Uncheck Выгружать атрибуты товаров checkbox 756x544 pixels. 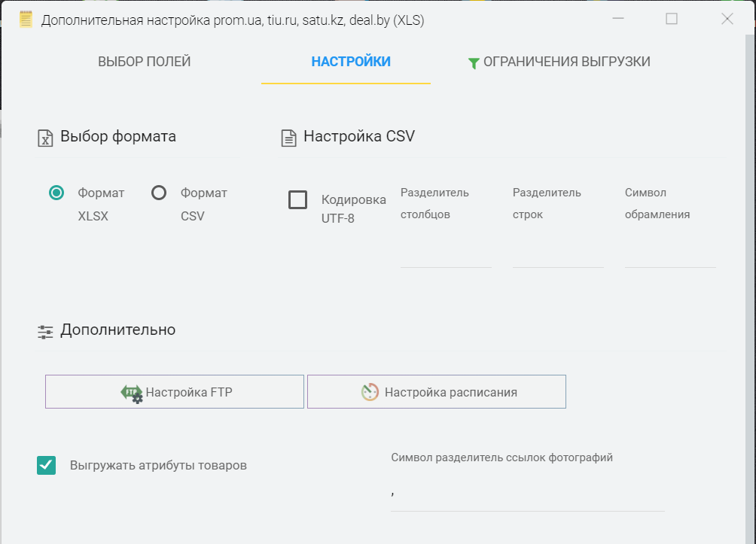pyautogui.click(x=47, y=465)
